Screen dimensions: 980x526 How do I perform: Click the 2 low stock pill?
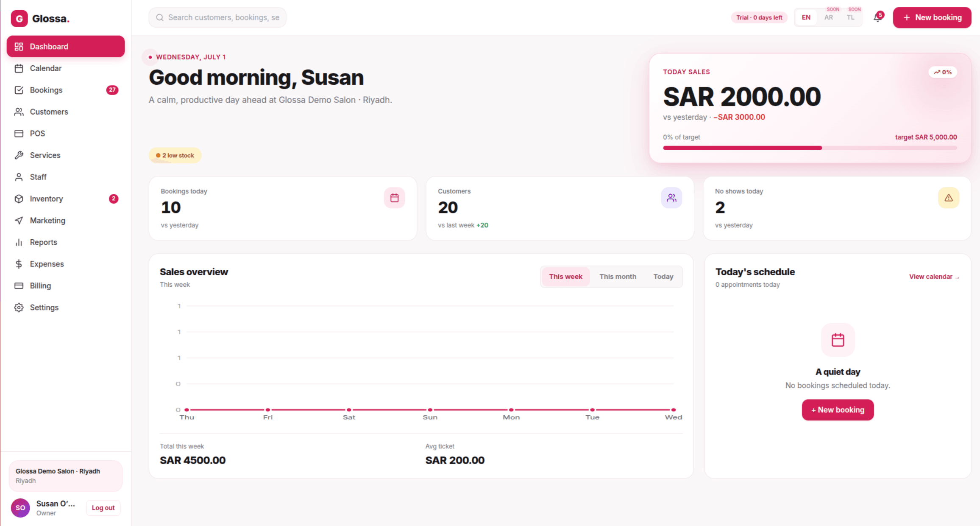coord(175,155)
